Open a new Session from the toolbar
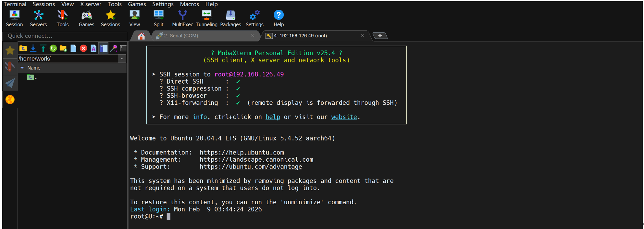The width and height of the screenshot is (644, 229). 14,19
